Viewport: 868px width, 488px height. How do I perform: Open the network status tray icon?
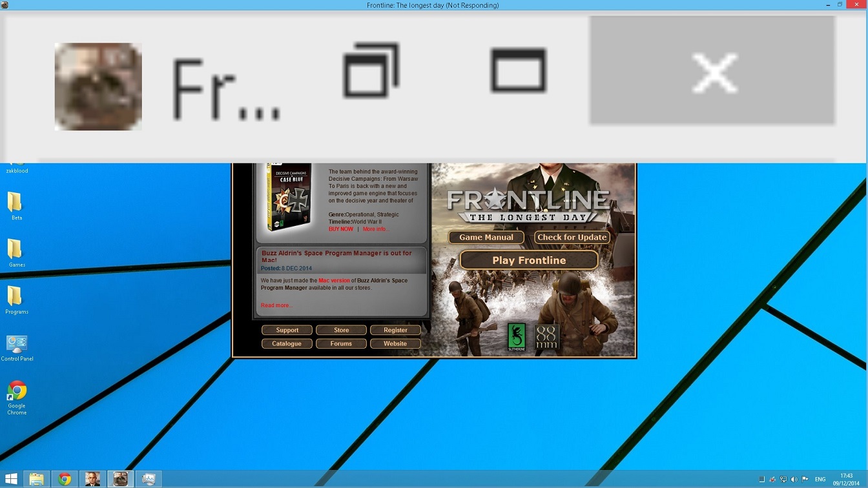click(783, 480)
